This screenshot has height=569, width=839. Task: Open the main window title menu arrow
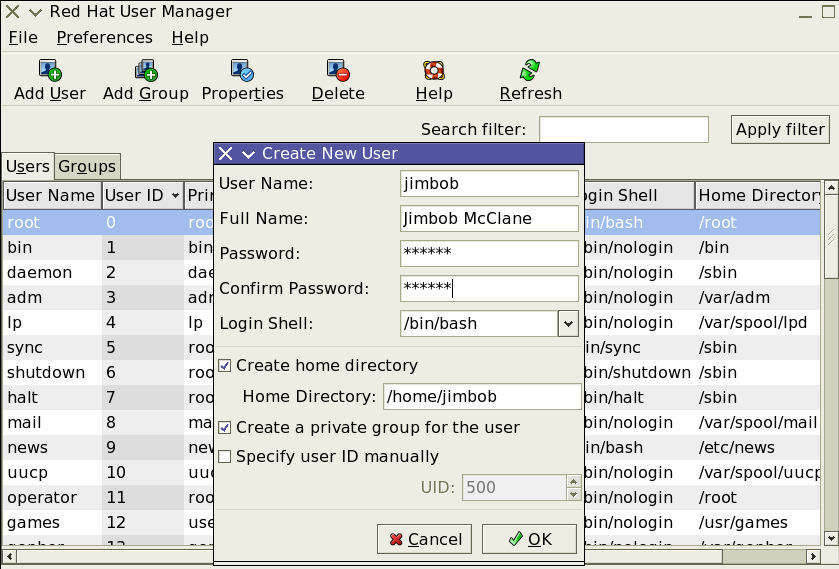pyautogui.click(x=35, y=12)
